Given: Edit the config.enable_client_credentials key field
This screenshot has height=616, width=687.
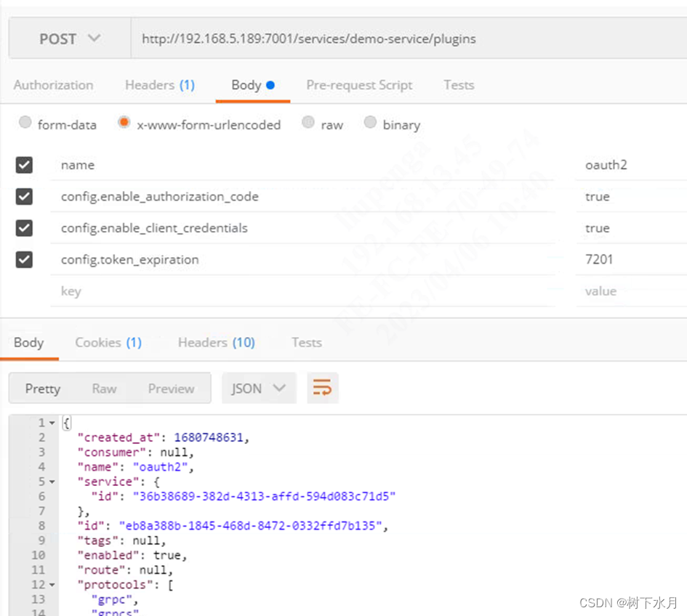Looking at the screenshot, I should coord(302,228).
